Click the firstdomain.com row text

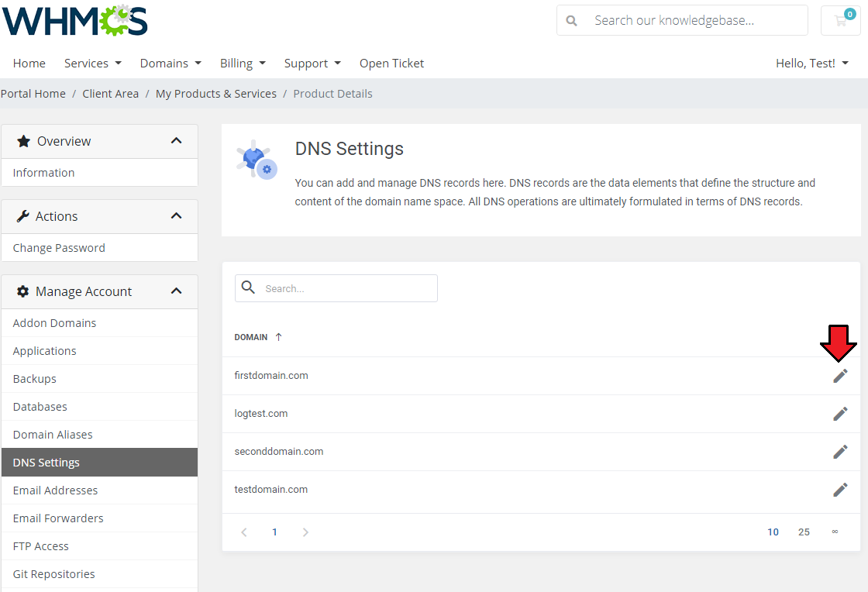click(x=271, y=376)
